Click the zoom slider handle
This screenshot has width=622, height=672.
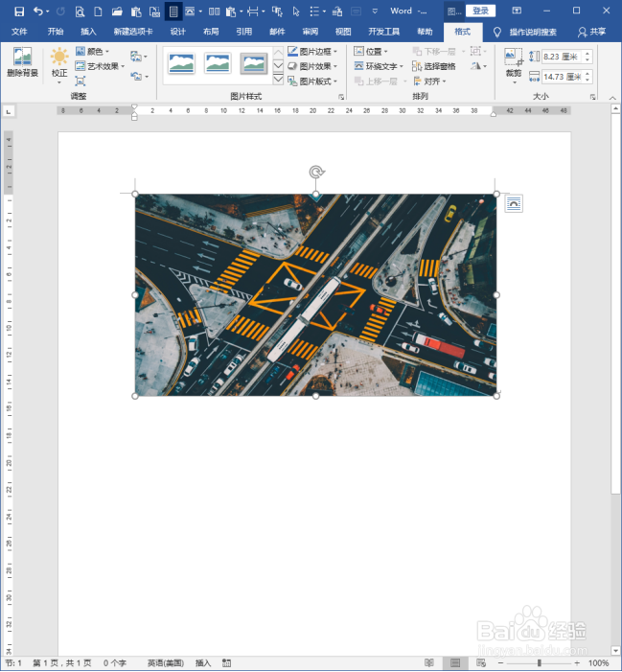point(540,663)
